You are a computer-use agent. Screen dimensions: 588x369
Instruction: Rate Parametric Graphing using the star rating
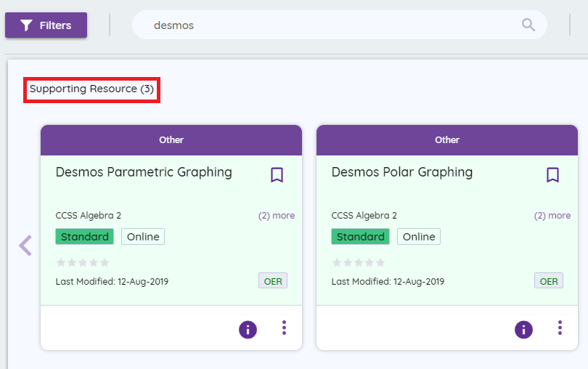tap(83, 262)
